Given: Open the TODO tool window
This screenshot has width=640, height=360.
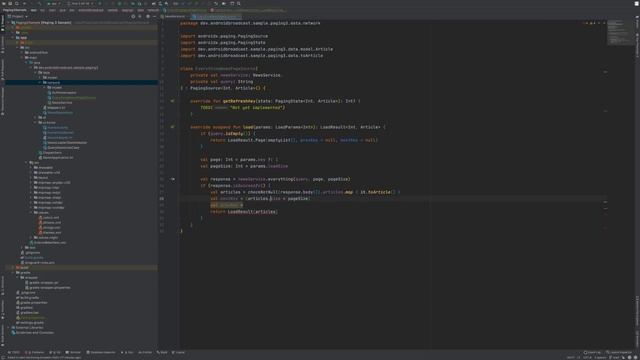Looking at the screenshot, I should [14, 352].
